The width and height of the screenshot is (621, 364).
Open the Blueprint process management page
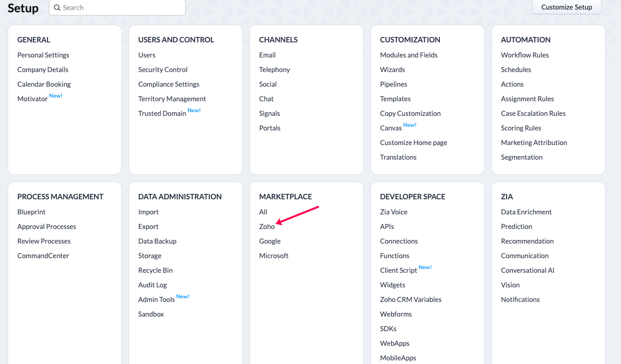(x=31, y=212)
